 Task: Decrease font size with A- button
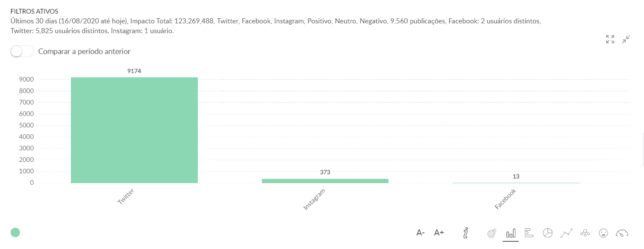coord(420,232)
